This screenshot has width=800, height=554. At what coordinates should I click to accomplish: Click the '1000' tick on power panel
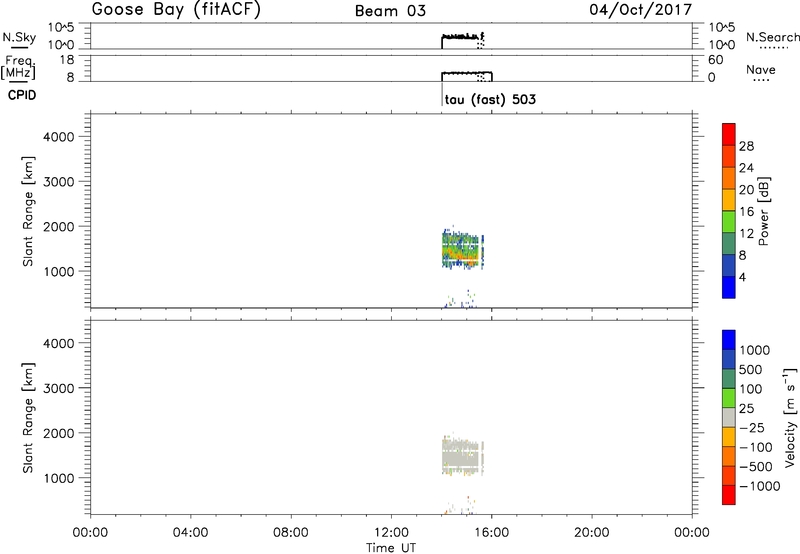59,271
